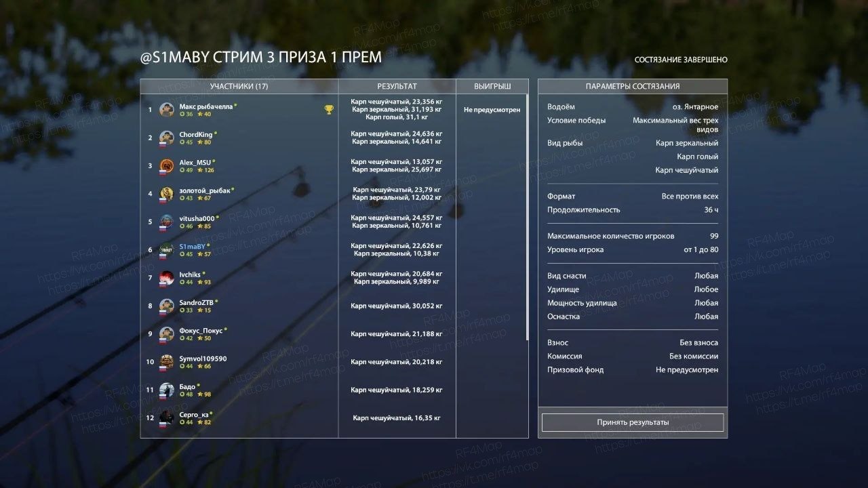
Task: Click the Карп голый fish type entry
Action: (697, 157)
